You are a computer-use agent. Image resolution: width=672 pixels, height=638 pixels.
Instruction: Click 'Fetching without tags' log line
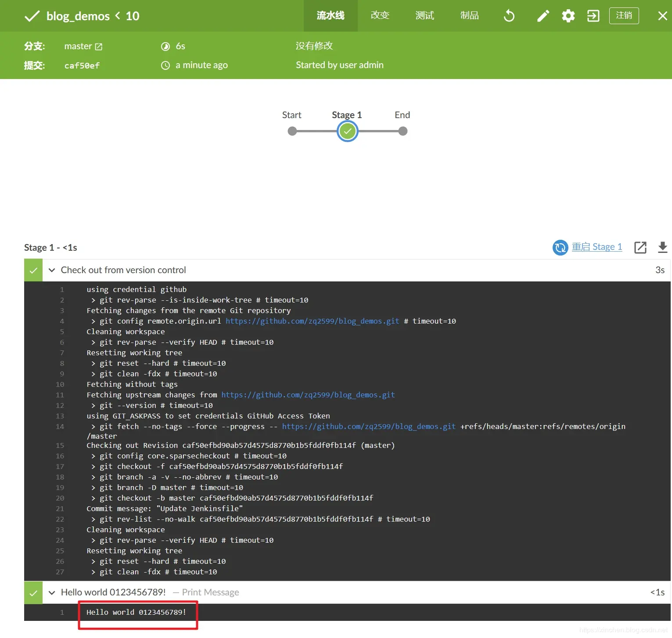(x=132, y=384)
